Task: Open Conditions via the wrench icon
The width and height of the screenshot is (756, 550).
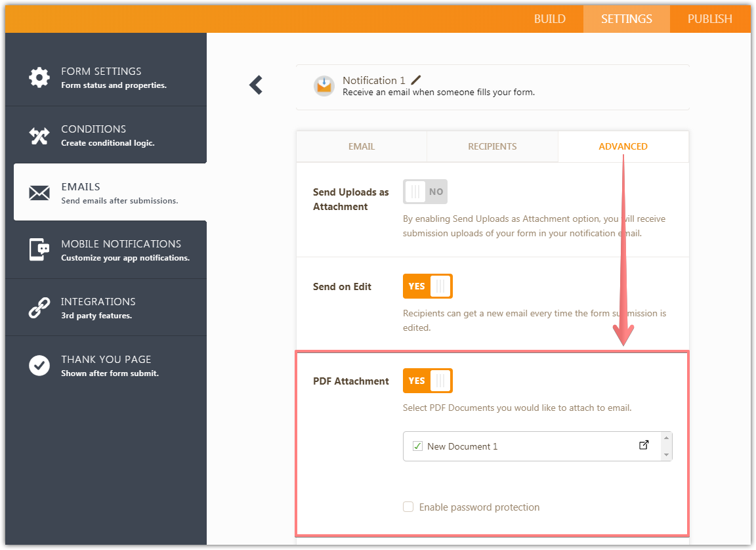Action: pos(39,135)
